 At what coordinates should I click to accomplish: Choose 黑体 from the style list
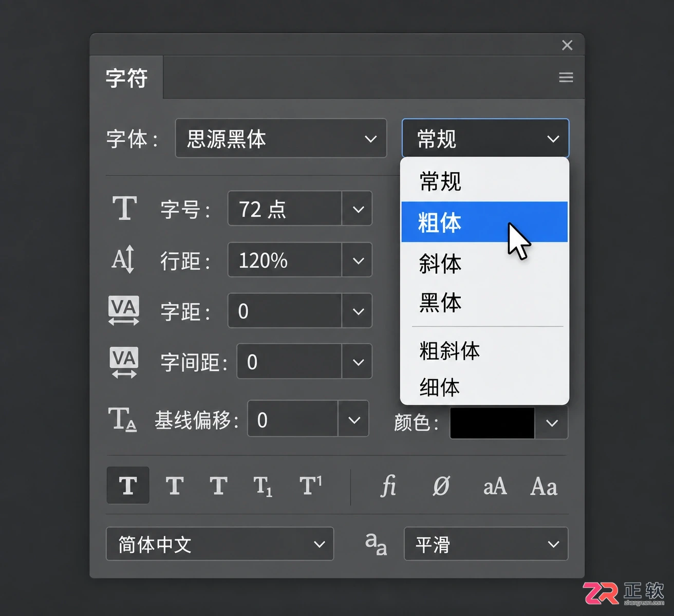(484, 302)
